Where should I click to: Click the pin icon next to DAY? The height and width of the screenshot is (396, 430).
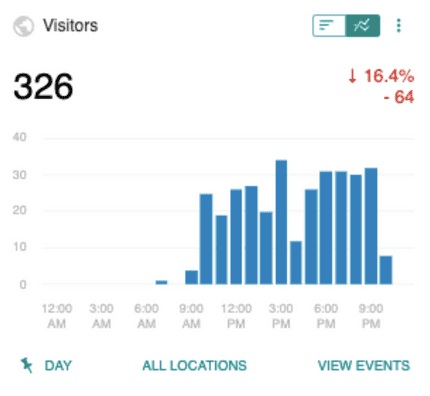[27, 365]
